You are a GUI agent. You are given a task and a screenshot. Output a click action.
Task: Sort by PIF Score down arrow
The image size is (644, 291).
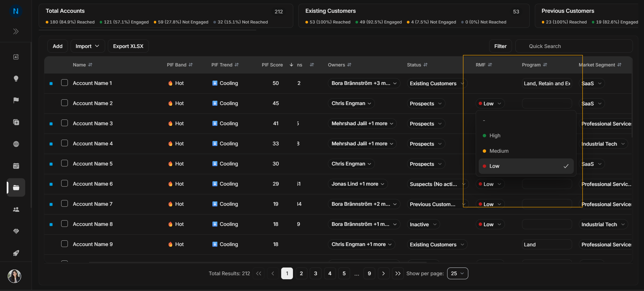click(291, 65)
